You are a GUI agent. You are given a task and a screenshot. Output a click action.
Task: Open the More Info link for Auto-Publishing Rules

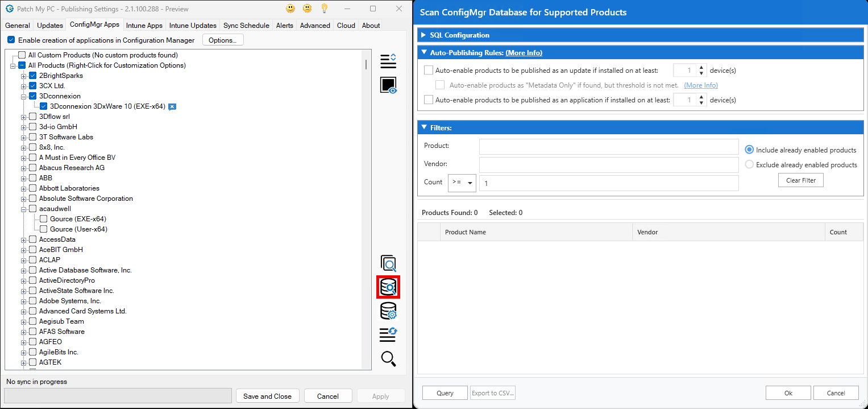click(x=524, y=52)
